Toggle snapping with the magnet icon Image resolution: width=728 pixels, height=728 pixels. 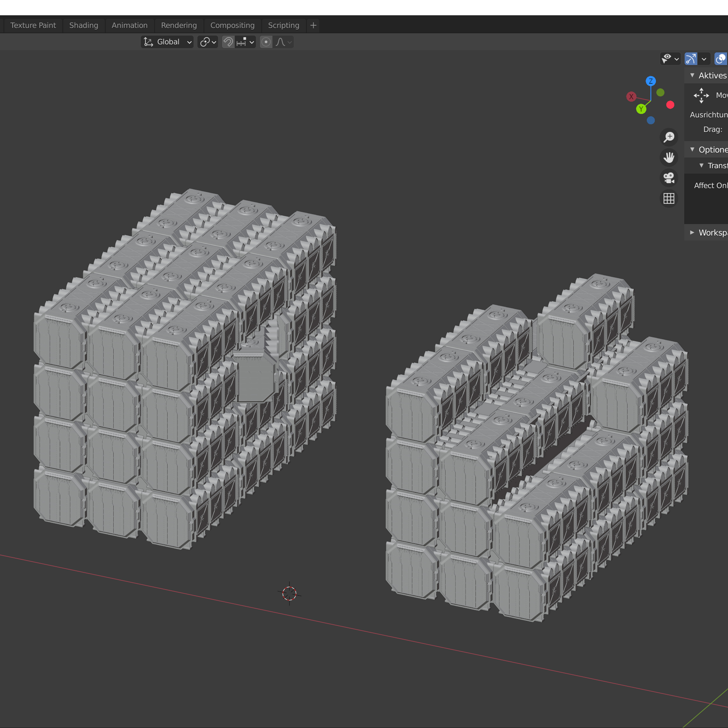pos(228,42)
